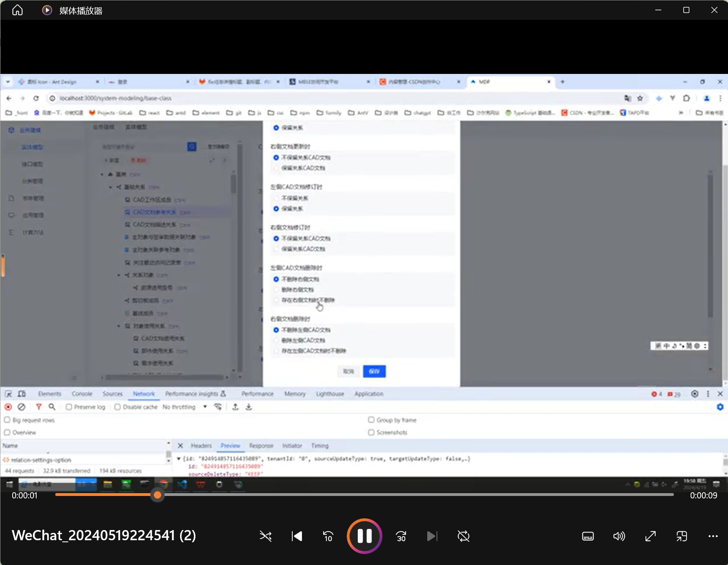Open the No throttling dropdown

(185, 407)
